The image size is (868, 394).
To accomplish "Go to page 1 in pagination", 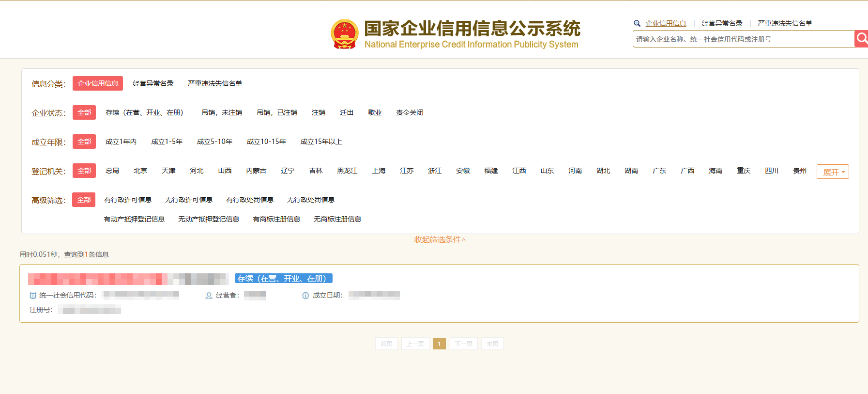I will [x=439, y=344].
